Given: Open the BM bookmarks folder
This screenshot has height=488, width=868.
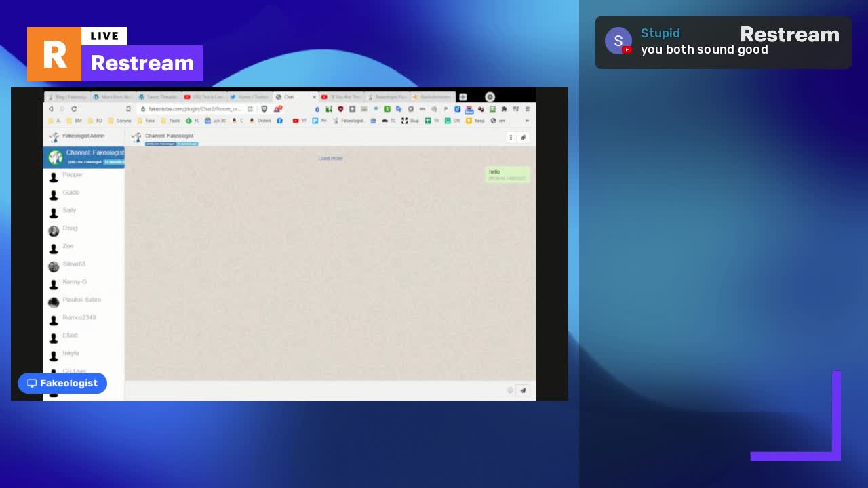Looking at the screenshot, I should 74,121.
